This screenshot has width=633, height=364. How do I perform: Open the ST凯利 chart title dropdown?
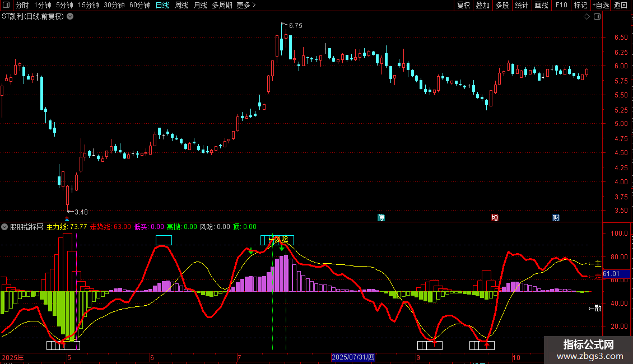tap(70, 16)
